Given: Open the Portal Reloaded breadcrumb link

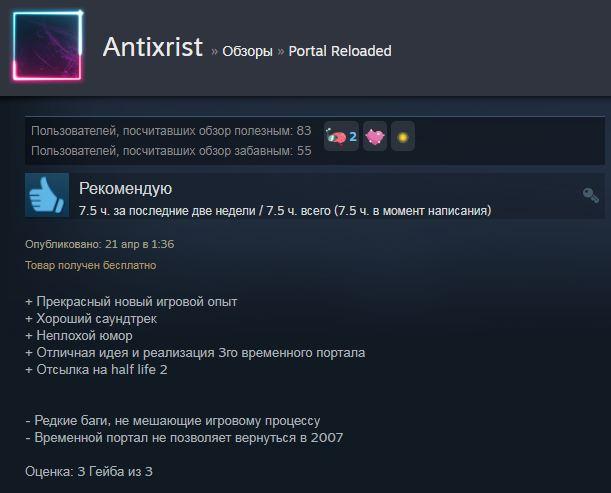Looking at the screenshot, I should pyautogui.click(x=340, y=51).
